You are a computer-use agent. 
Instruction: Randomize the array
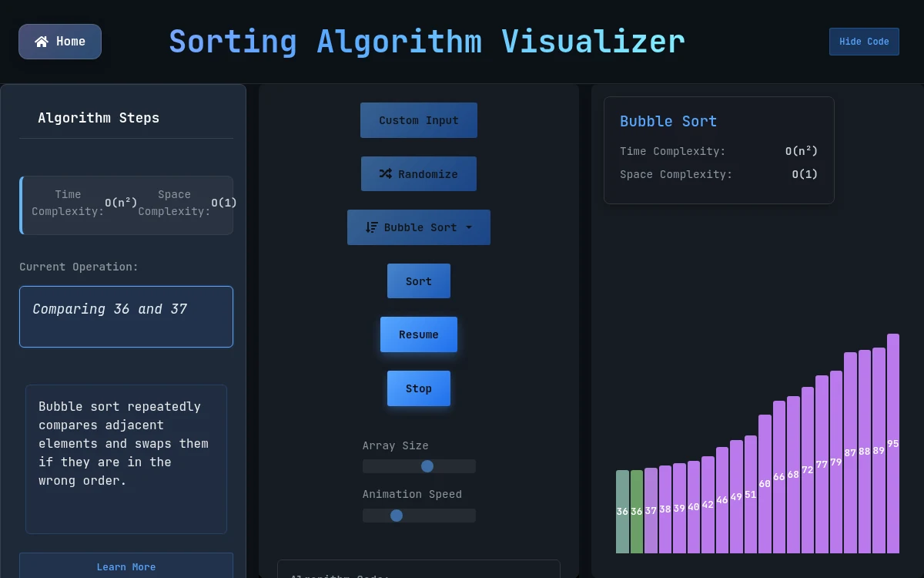tap(419, 174)
